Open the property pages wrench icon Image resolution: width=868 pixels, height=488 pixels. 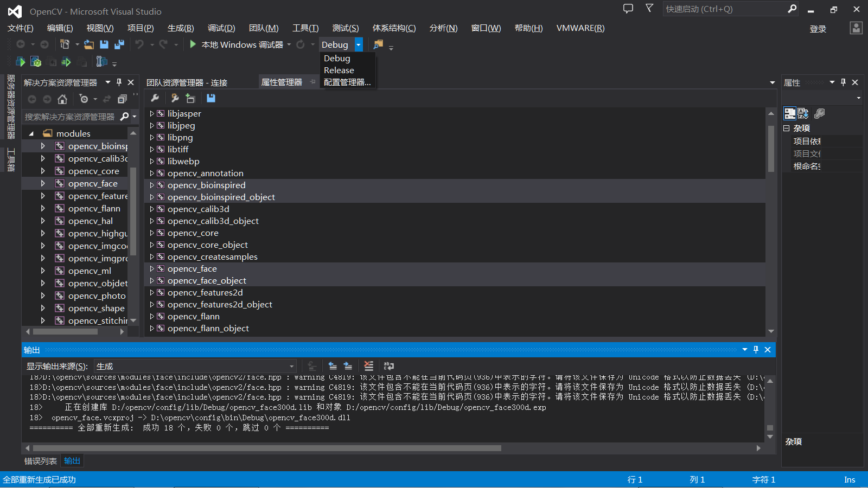coord(820,113)
